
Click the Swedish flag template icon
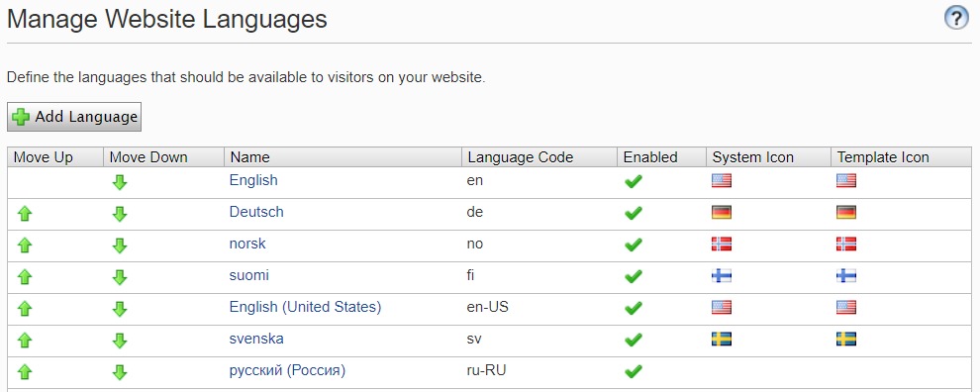pyautogui.click(x=846, y=339)
